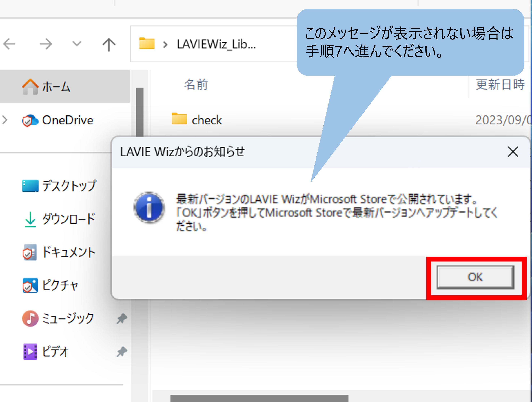Close the LAVIE Wizからのお知らせ dialog

(x=513, y=152)
